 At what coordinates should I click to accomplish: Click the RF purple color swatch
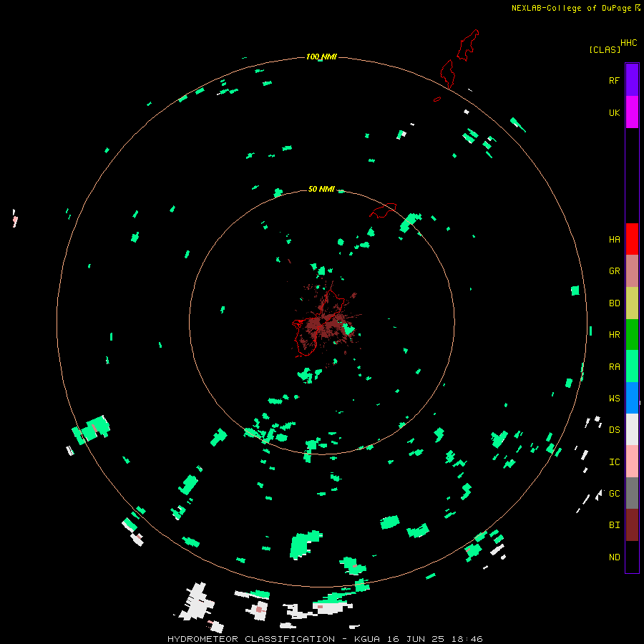[x=632, y=79]
